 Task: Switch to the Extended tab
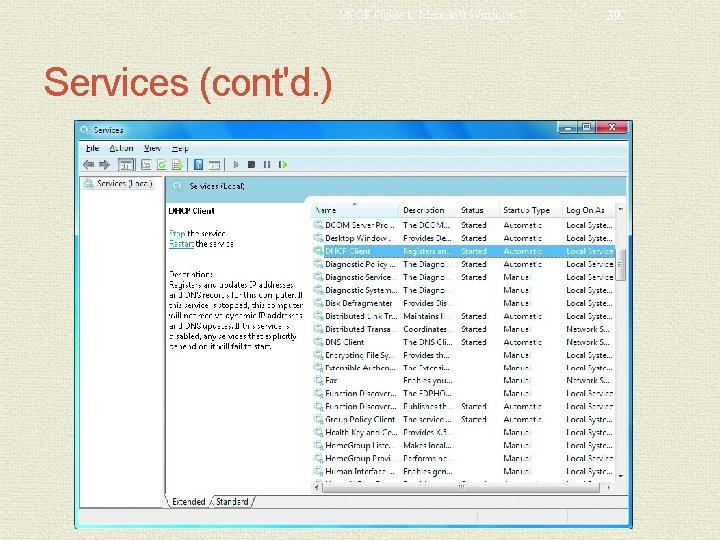[188, 501]
